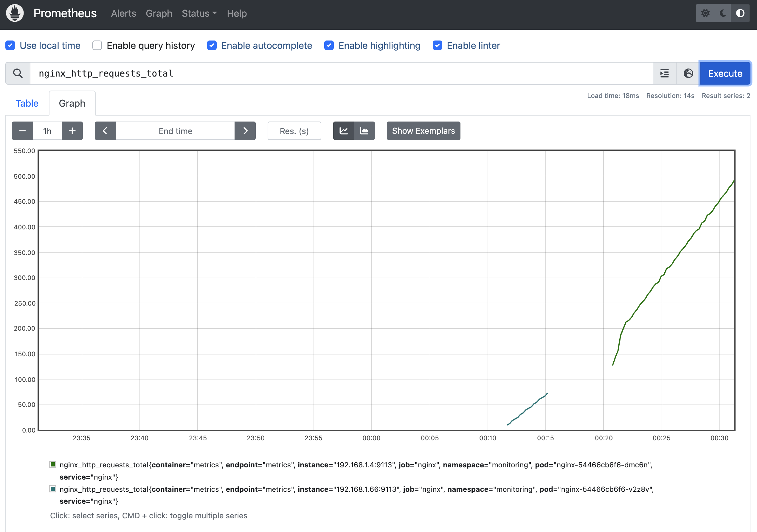Select the unstacked line graph icon
757x532 pixels.
(344, 131)
